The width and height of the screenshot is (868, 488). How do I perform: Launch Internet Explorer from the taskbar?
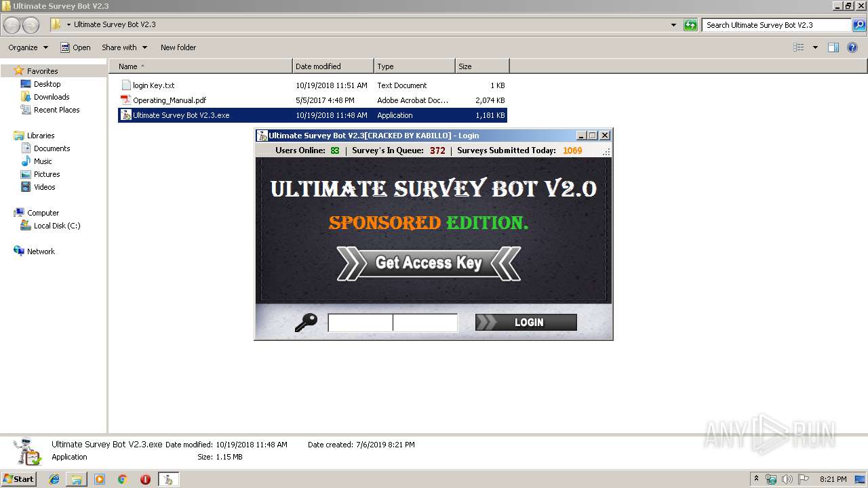tap(54, 479)
